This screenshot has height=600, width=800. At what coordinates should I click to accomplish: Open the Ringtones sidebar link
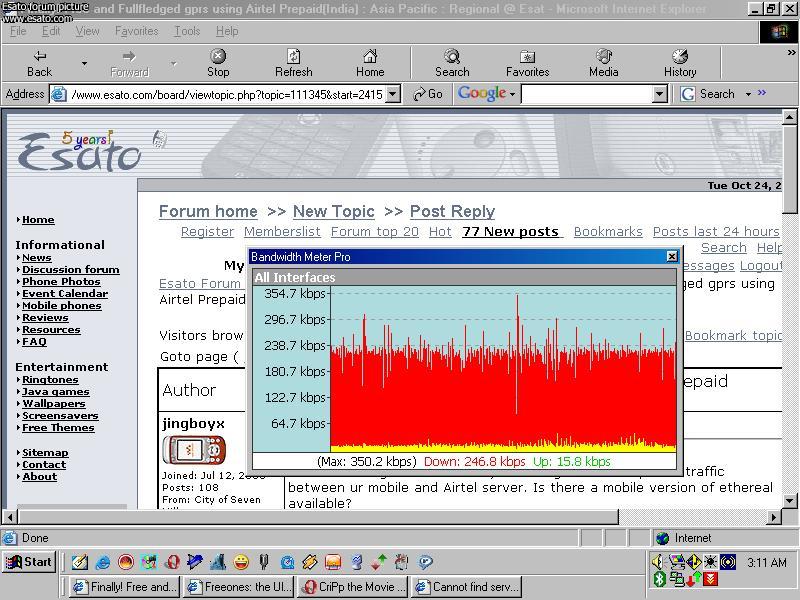pos(51,380)
